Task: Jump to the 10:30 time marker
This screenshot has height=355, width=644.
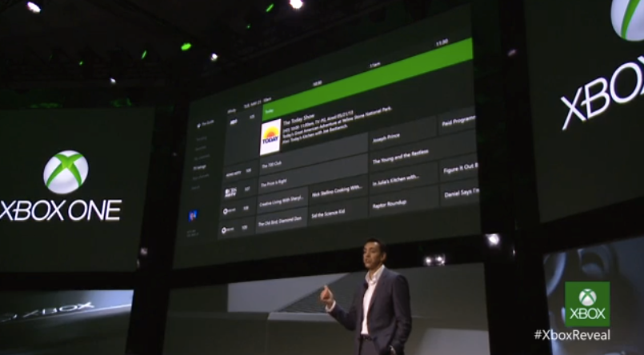Action: tap(317, 83)
